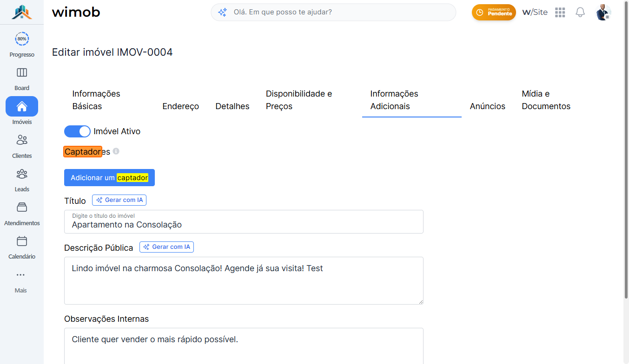Screen dimensions: 629x364
Task: Click the AI sparkle search icon
Action: [223, 12]
